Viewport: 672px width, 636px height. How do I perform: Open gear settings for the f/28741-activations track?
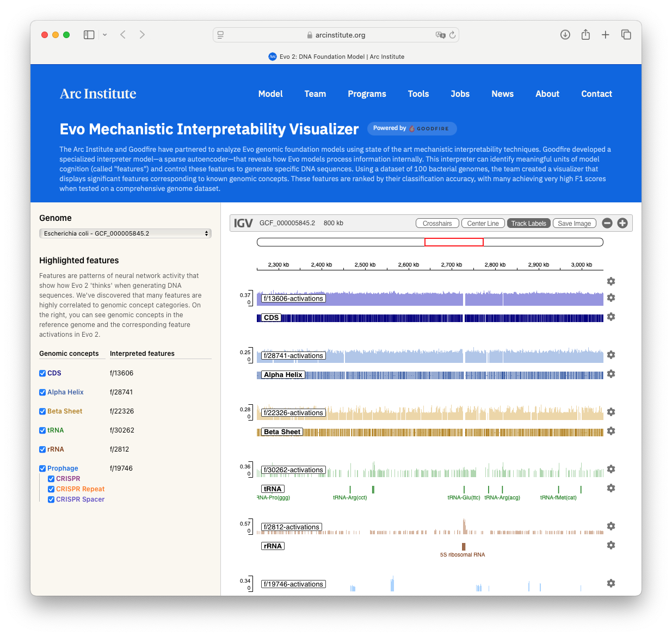[611, 355]
